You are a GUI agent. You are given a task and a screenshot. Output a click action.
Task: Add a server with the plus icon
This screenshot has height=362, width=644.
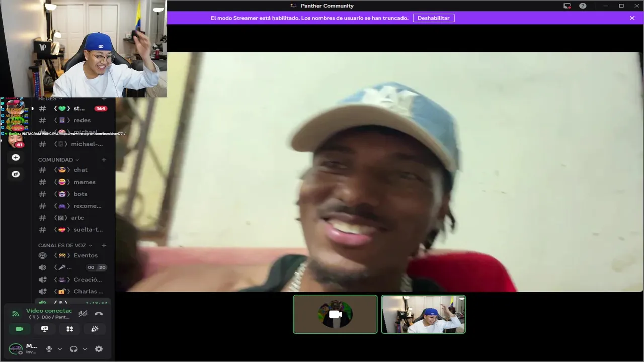coord(16,157)
